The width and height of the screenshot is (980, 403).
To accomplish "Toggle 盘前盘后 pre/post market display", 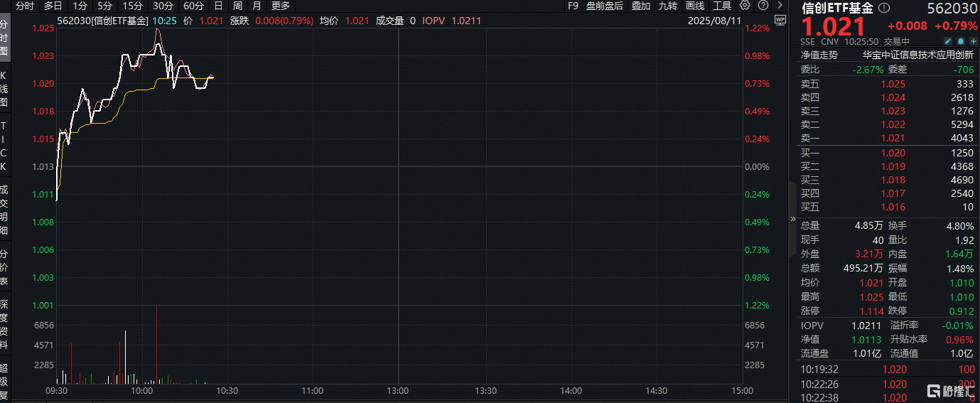I will [x=605, y=6].
